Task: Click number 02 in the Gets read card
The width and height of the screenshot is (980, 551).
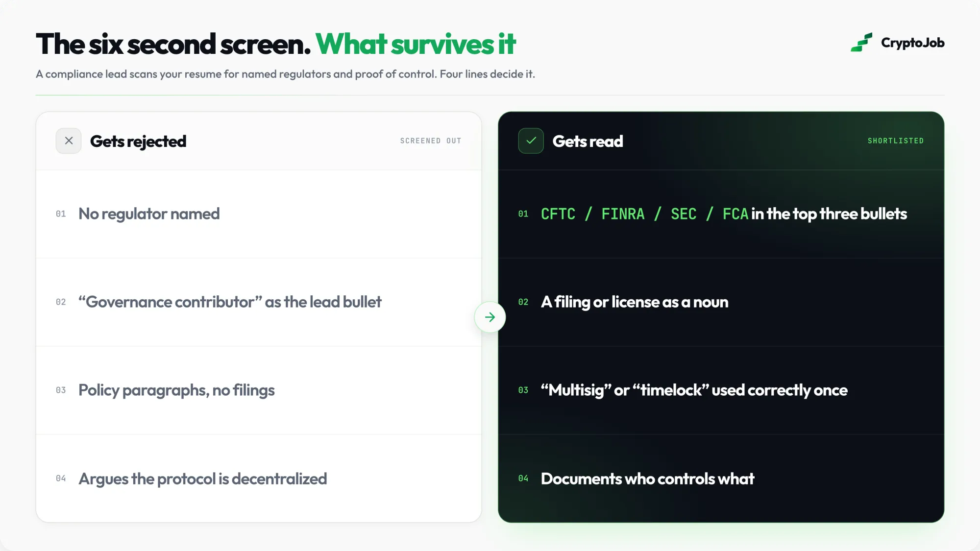Action: 523,302
